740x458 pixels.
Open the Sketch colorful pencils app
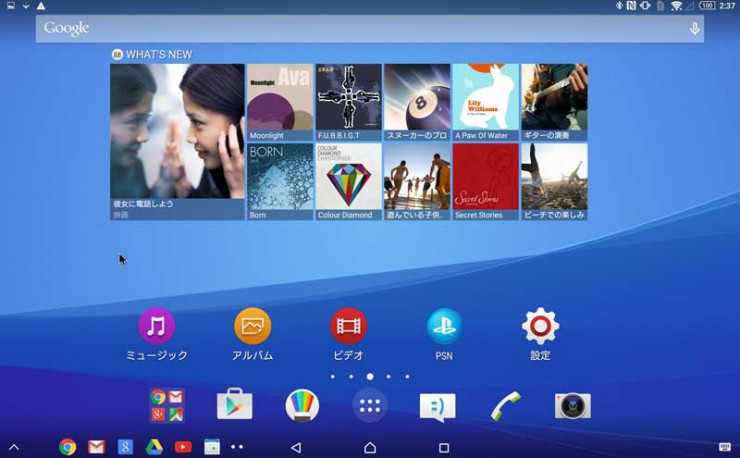pyautogui.click(x=302, y=405)
